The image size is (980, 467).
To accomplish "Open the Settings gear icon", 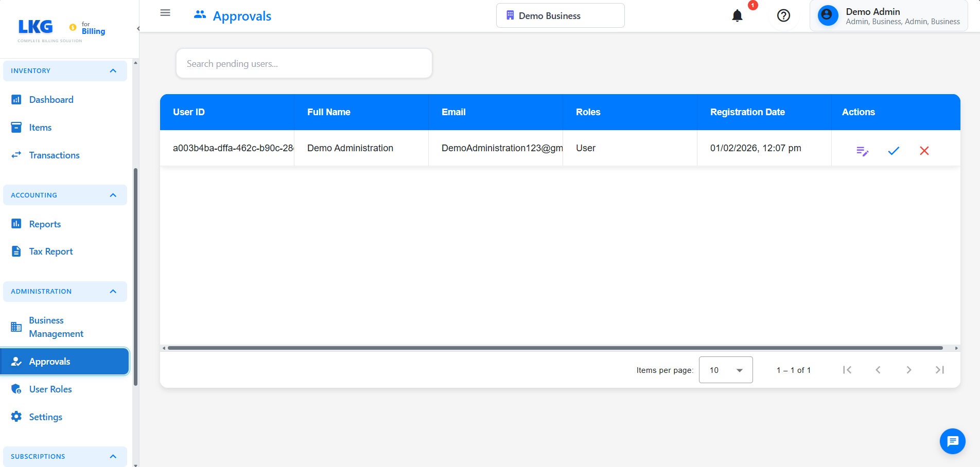I will point(17,417).
